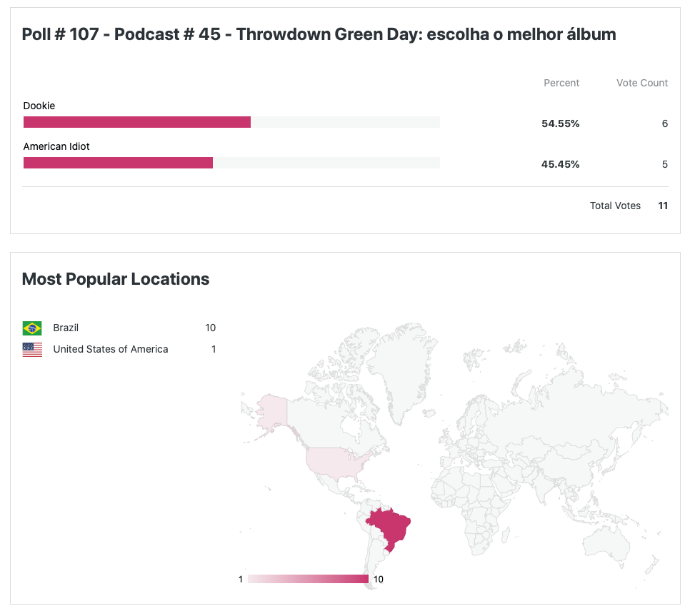Image resolution: width=695 pixels, height=616 pixels.
Task: Click the American Idiot vote bar
Action: click(118, 163)
